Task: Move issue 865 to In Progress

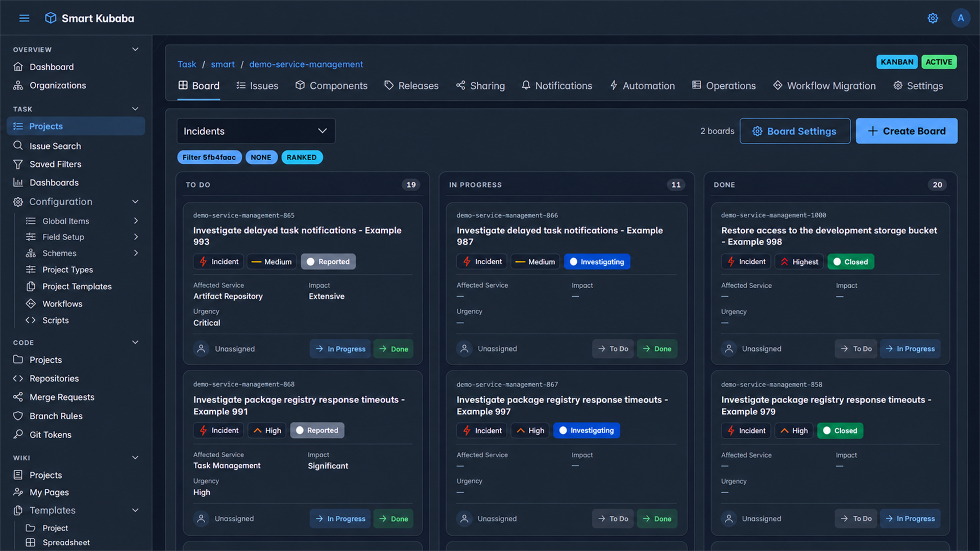Action: point(340,349)
